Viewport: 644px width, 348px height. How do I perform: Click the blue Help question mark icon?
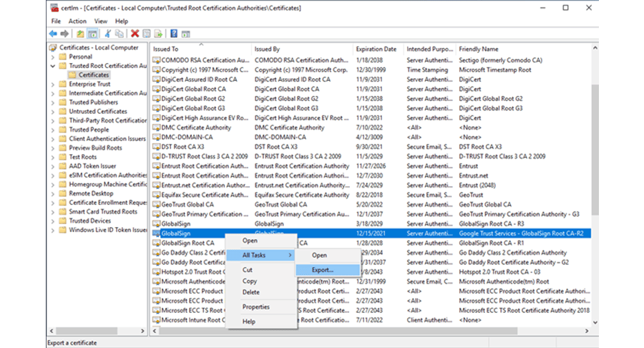(x=174, y=34)
